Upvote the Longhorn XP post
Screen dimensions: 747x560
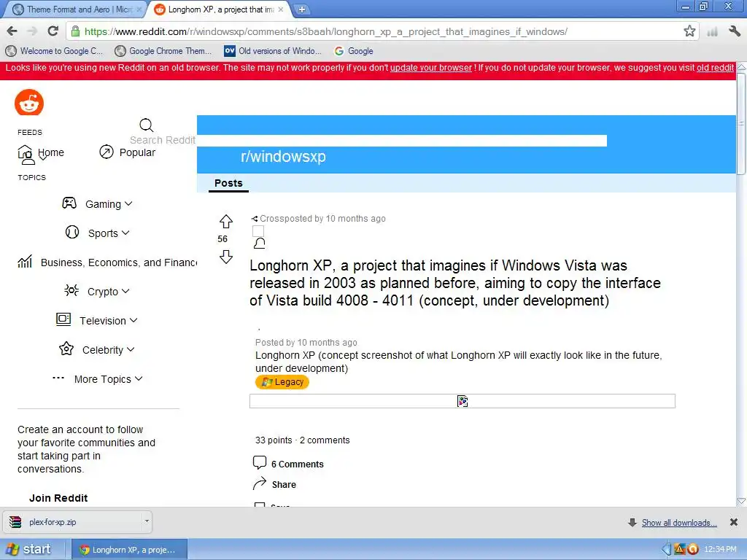pyautogui.click(x=226, y=222)
